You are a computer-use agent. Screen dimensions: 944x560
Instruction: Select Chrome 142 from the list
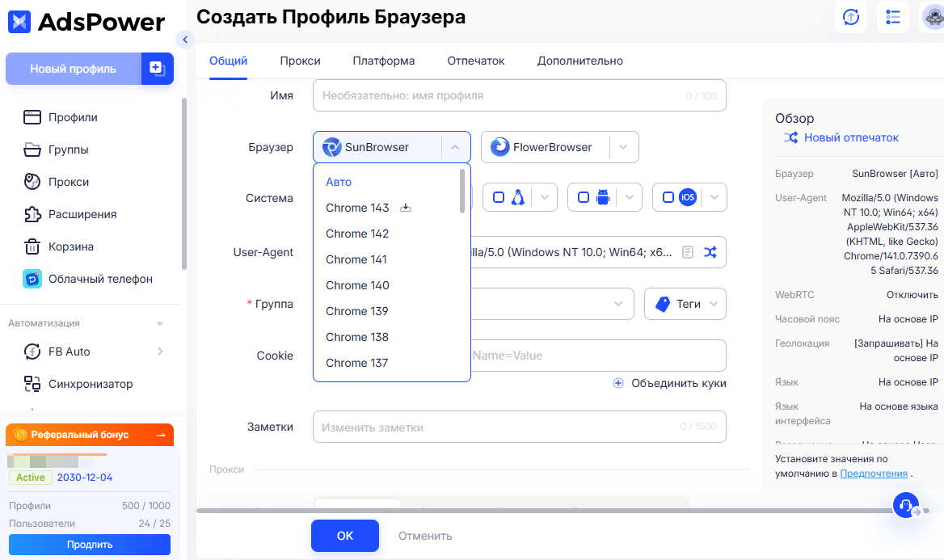(357, 234)
